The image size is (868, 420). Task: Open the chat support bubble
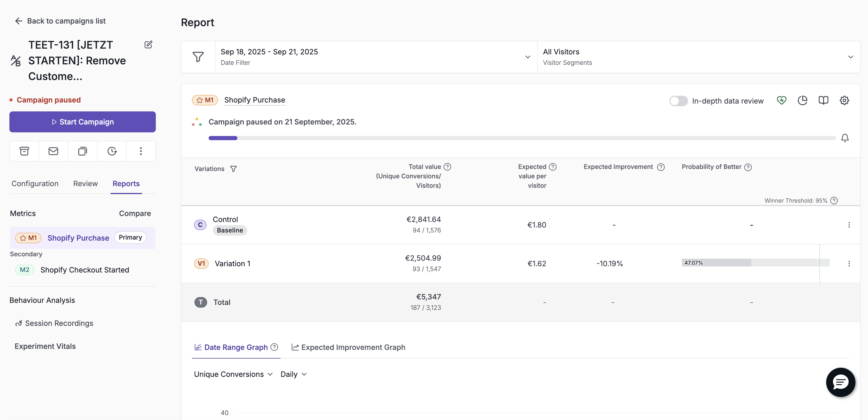click(840, 382)
